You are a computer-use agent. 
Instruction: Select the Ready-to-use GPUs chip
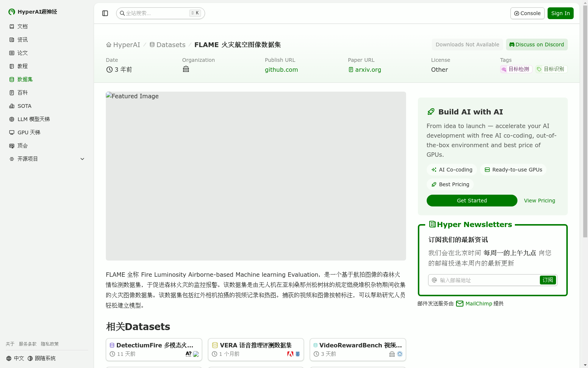(x=513, y=170)
